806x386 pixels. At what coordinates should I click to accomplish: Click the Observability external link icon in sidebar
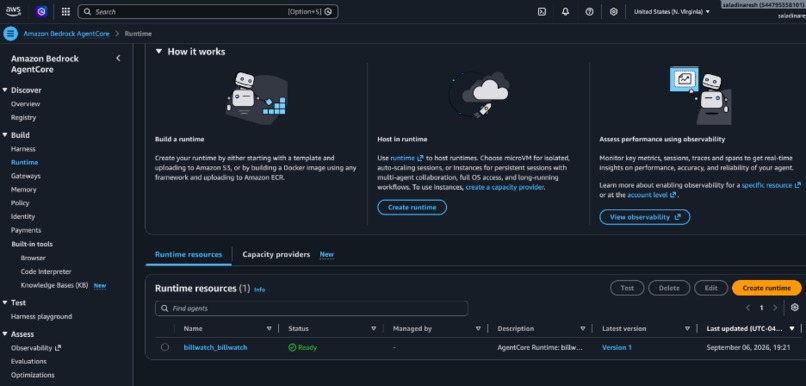tap(58, 348)
